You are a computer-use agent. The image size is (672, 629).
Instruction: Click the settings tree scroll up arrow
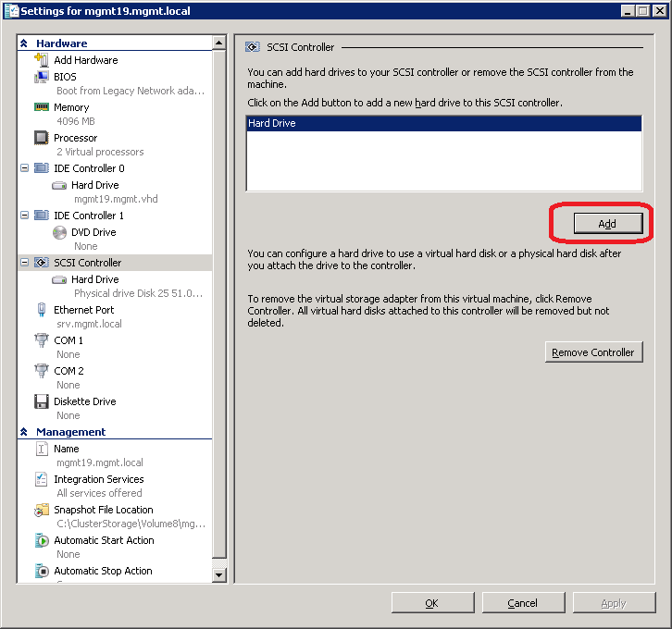tap(219, 43)
